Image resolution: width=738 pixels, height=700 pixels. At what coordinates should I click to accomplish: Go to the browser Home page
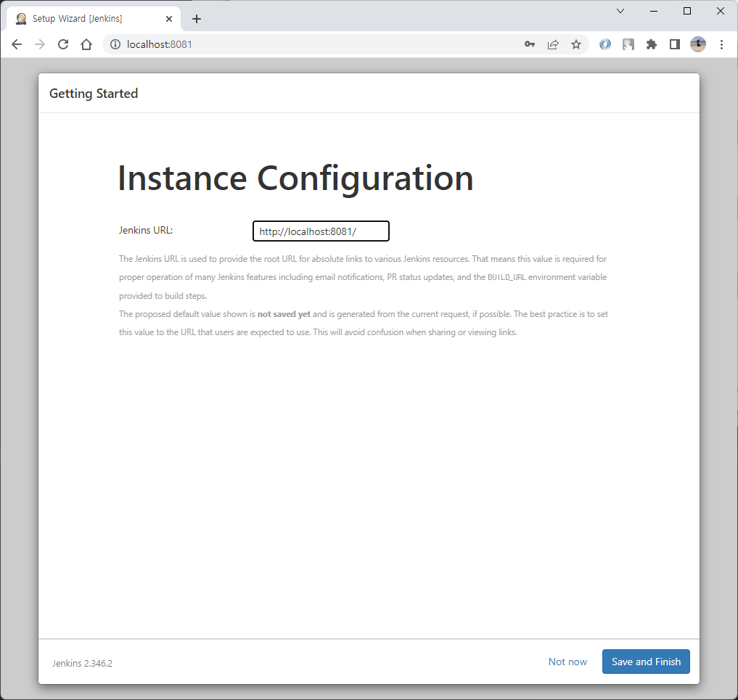(86, 44)
